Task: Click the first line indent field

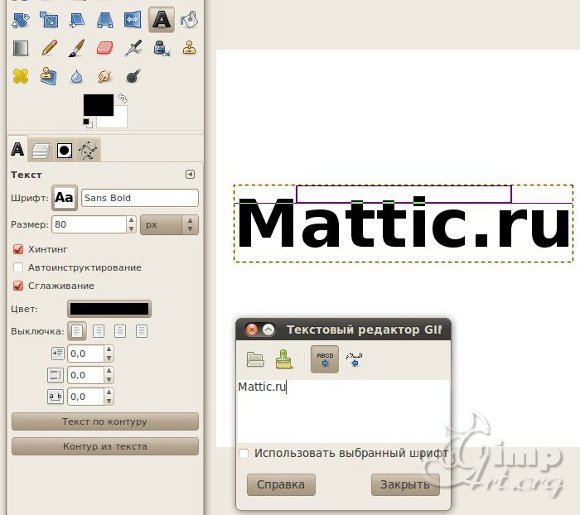Action: (86, 354)
